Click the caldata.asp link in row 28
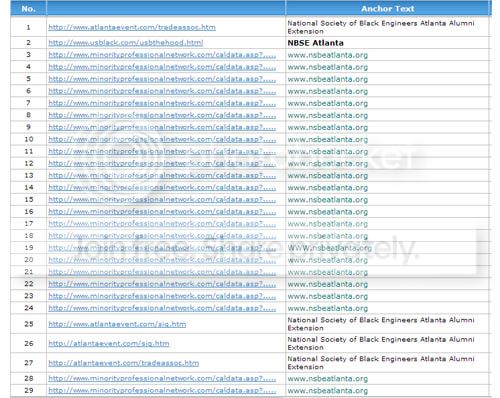This screenshot has width=500, height=398. (x=162, y=378)
